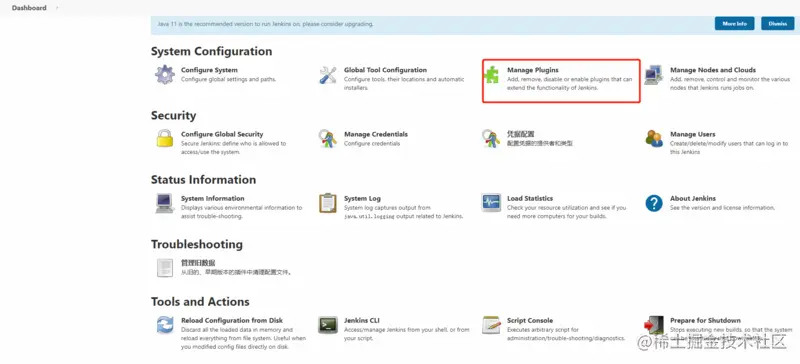Open the System Information link

click(x=213, y=198)
